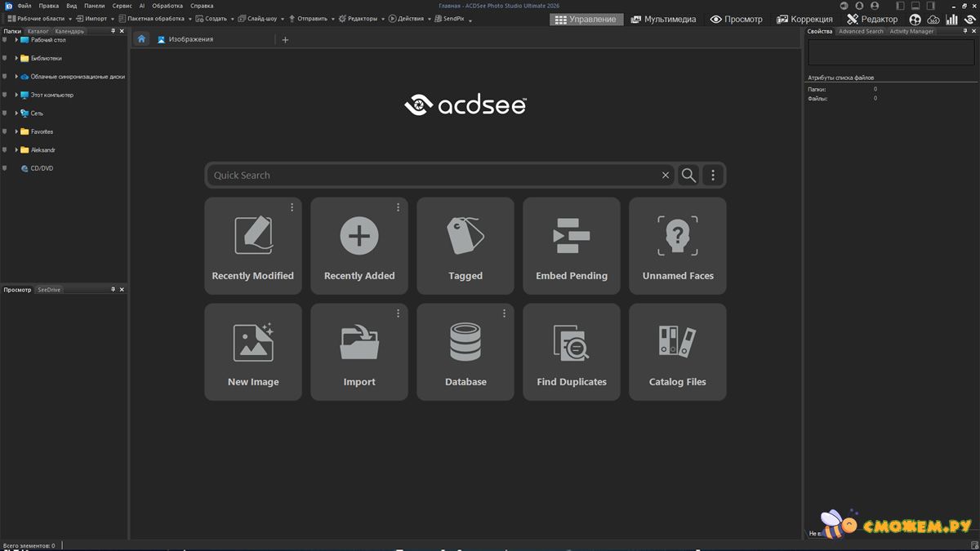Screen dimensions: 980x551
Task: Open the Unnamed Faces tile
Action: (677, 245)
